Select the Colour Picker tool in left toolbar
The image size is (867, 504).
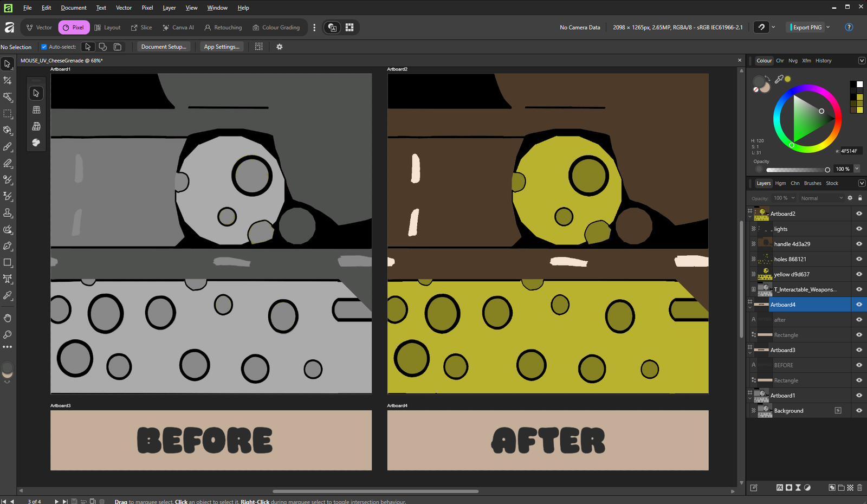point(8,295)
